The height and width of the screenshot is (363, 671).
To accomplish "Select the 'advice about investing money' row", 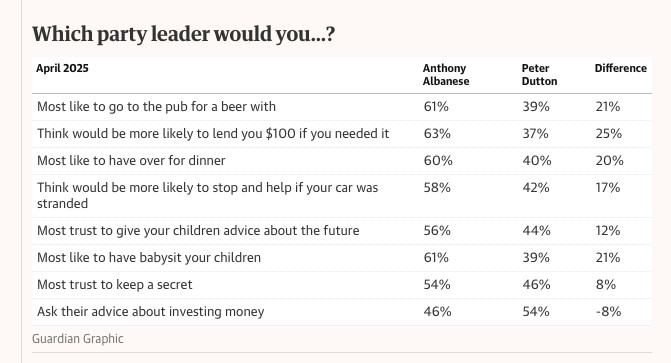I will (341, 312).
